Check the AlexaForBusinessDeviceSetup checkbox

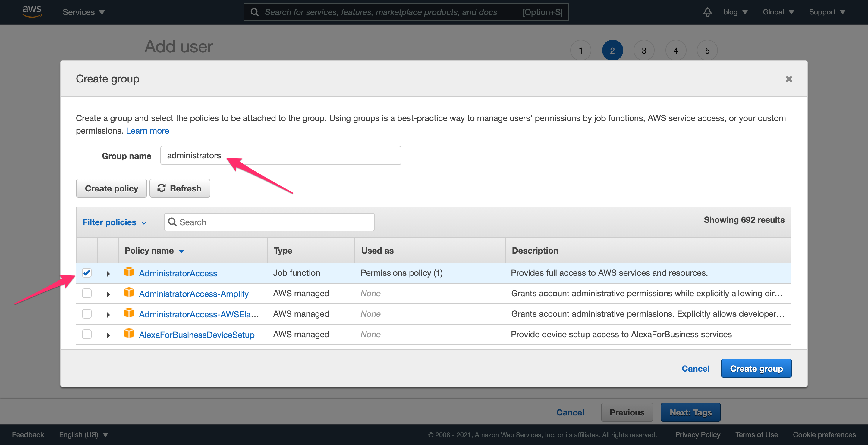point(86,334)
